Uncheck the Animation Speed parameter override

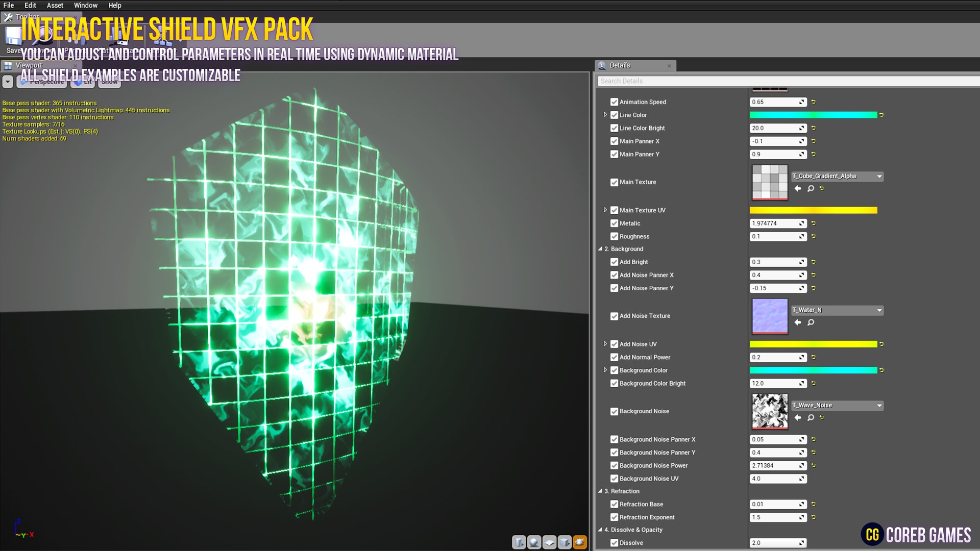615,102
